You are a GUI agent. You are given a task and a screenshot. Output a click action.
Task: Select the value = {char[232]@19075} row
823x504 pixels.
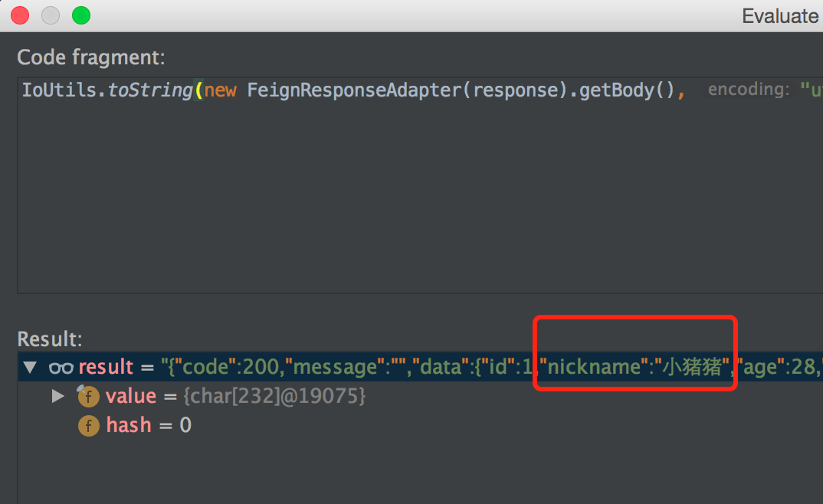click(x=420, y=396)
